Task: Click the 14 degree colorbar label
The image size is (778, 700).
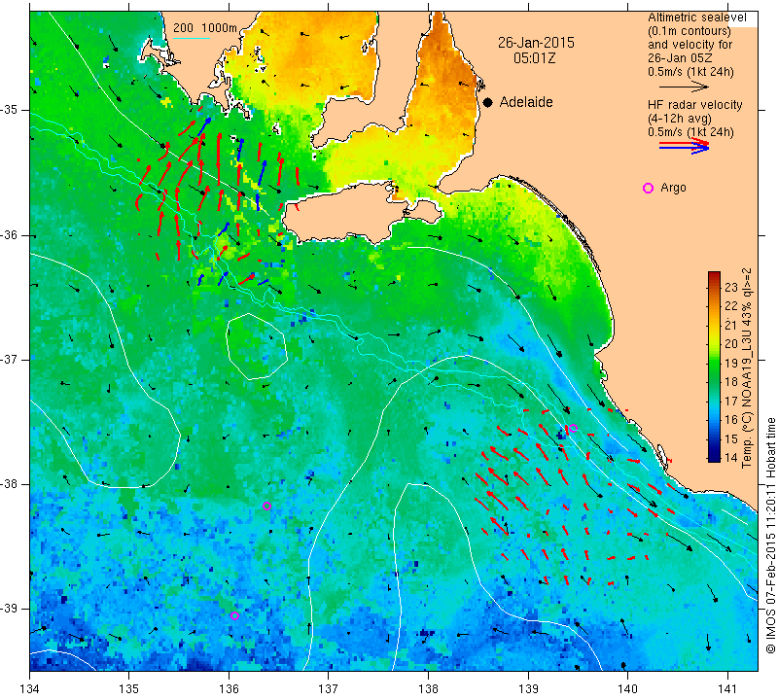Action: coord(731,457)
